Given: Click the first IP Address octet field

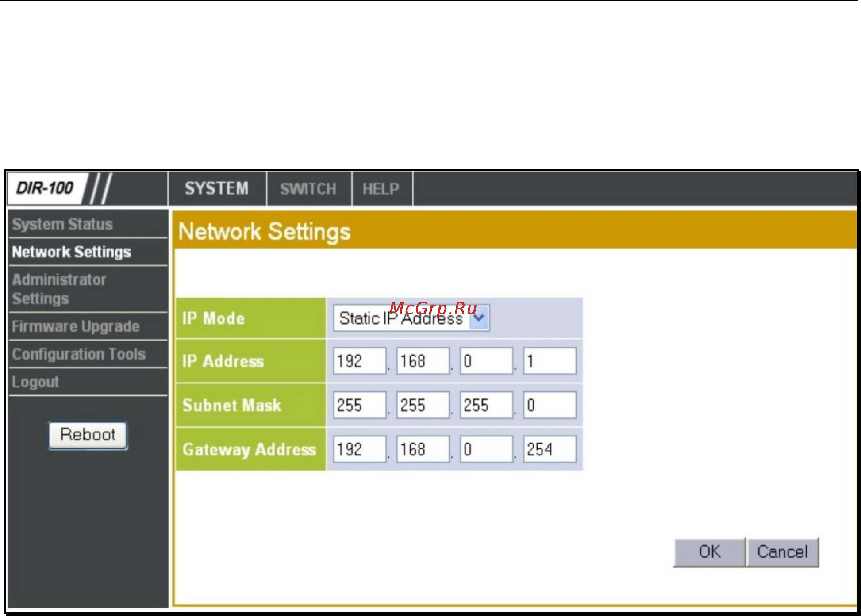Looking at the screenshot, I should [360, 361].
